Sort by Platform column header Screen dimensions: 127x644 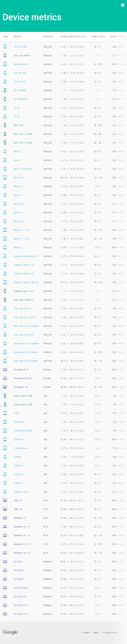(48, 36)
